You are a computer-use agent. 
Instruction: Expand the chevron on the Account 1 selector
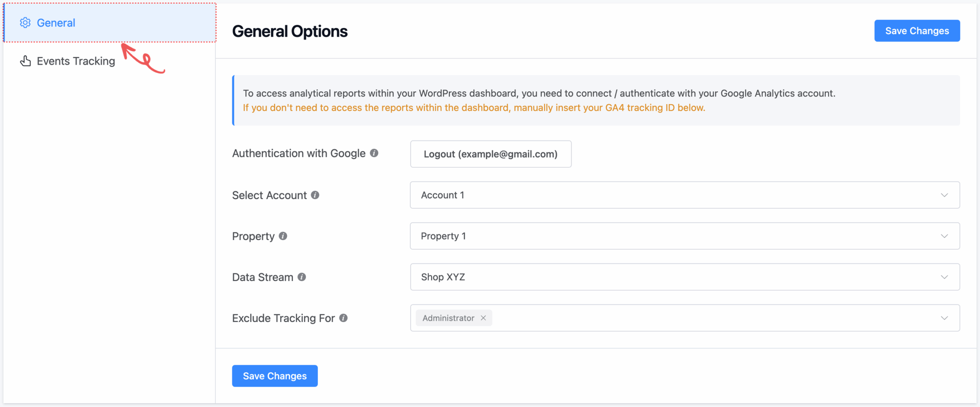click(x=944, y=195)
